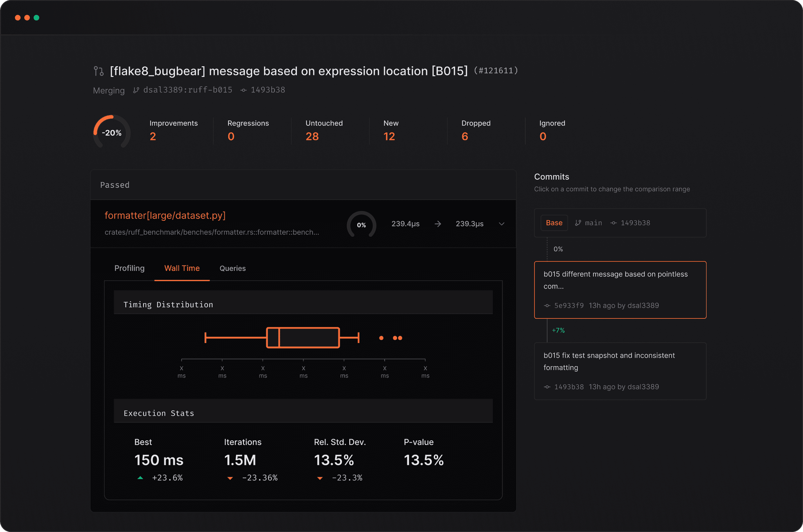Select the Wall Time tab
The width and height of the screenshot is (803, 532).
pos(182,268)
